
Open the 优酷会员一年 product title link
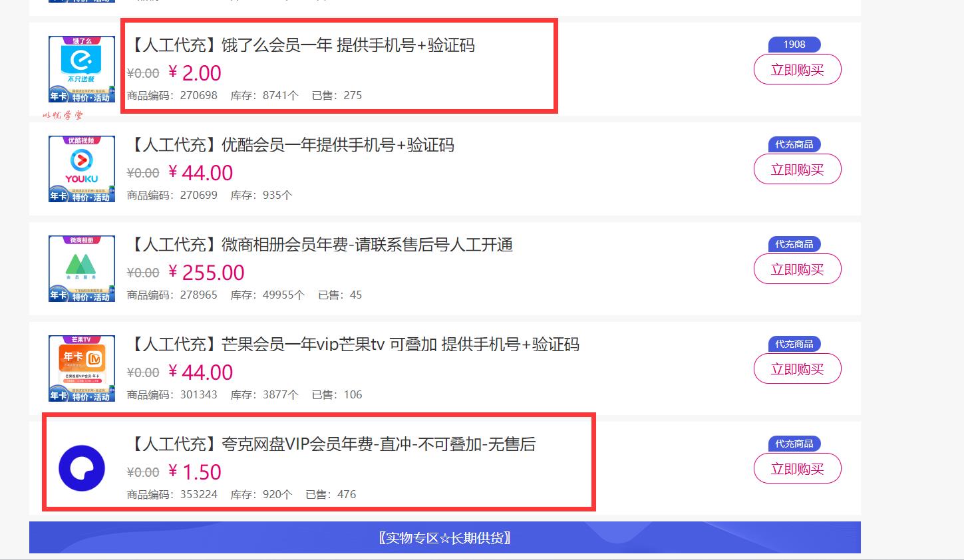tap(291, 145)
